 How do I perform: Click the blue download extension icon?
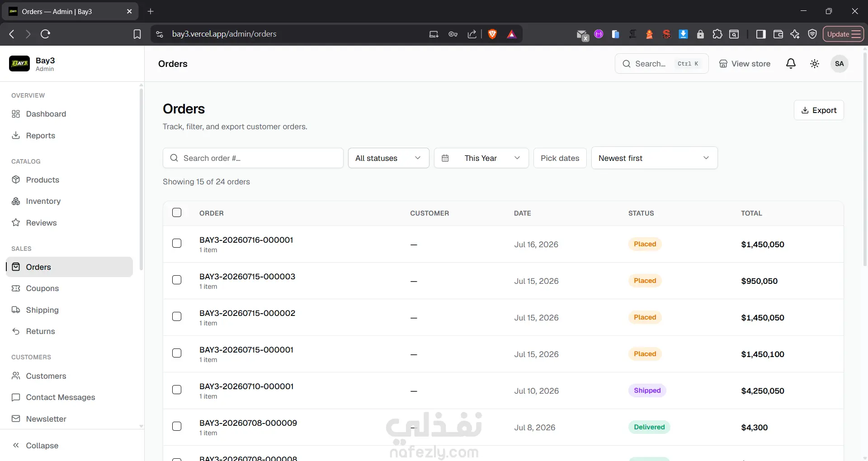coord(683,34)
